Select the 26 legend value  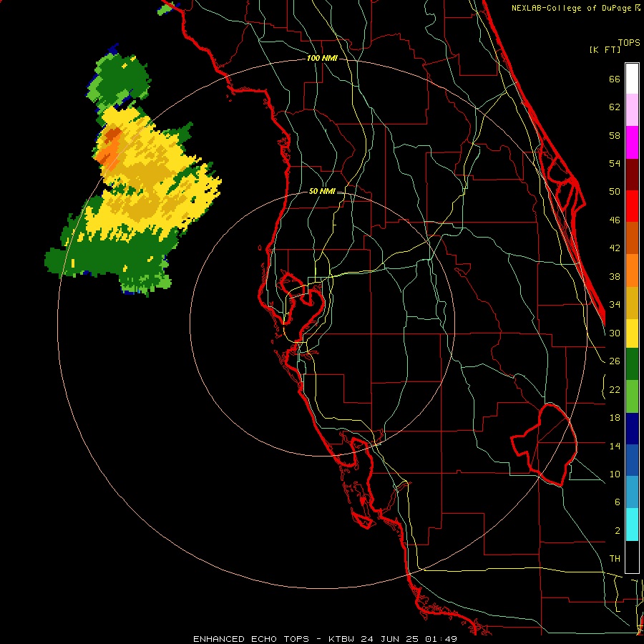[x=615, y=361]
